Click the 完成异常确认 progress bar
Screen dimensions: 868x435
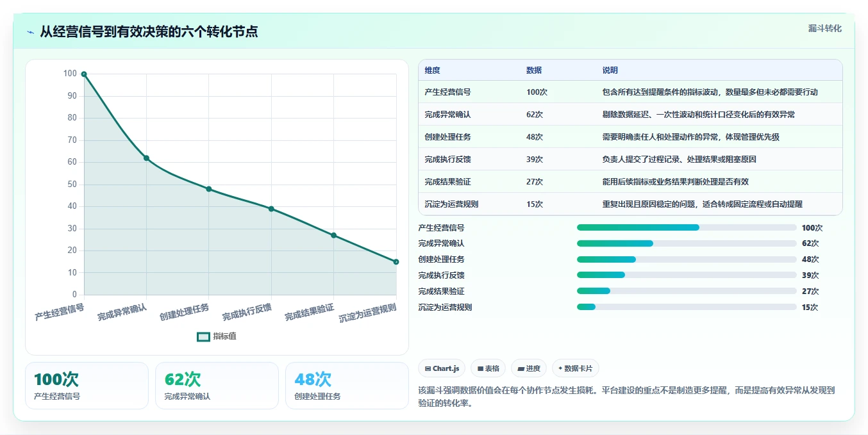(x=687, y=243)
